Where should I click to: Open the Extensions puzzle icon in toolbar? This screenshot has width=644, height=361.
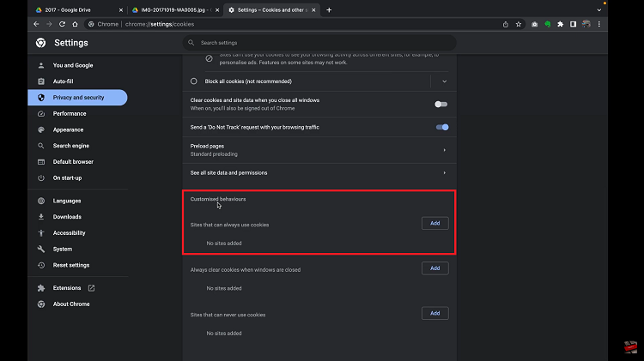[x=560, y=24]
